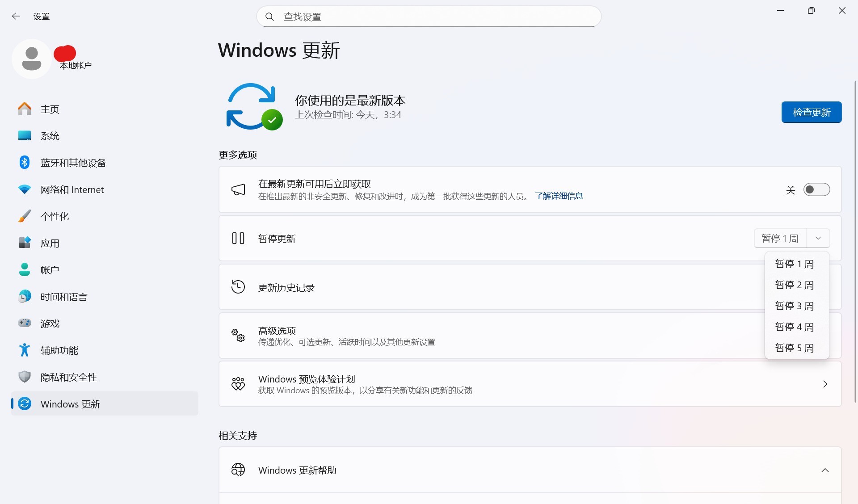
Task: Open 个性化 settings in the sidebar
Action: pyautogui.click(x=55, y=216)
